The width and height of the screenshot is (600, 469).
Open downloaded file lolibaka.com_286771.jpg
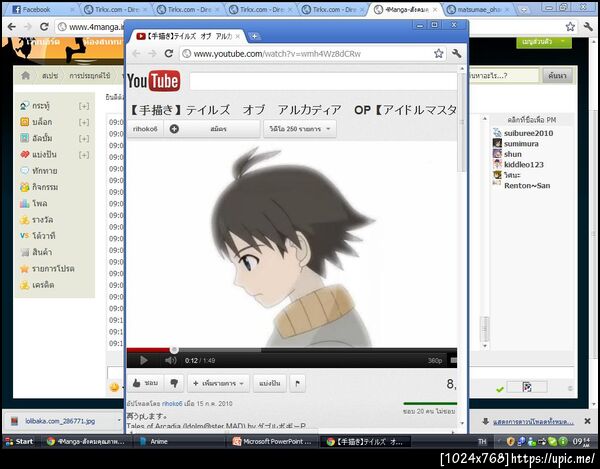pyautogui.click(x=60, y=421)
